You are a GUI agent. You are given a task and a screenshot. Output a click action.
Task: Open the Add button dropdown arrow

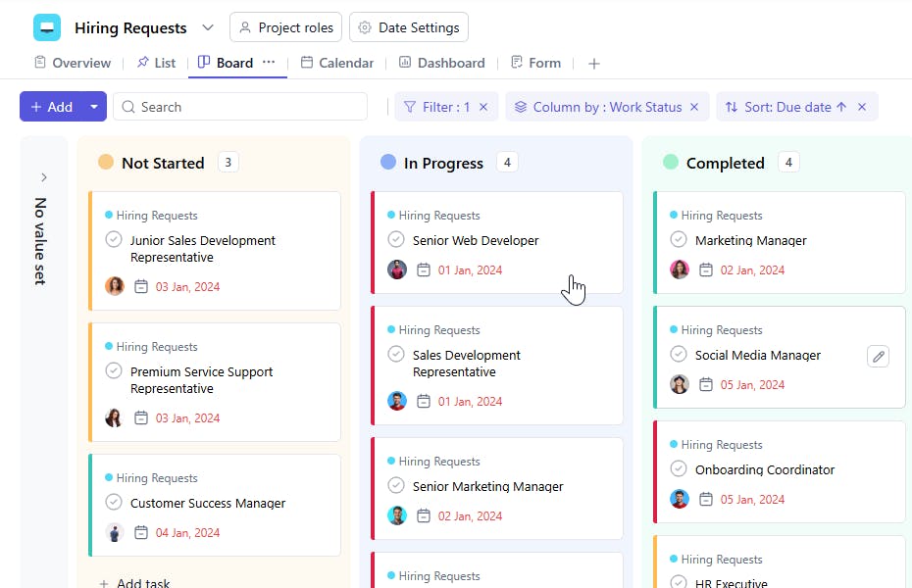tap(94, 107)
